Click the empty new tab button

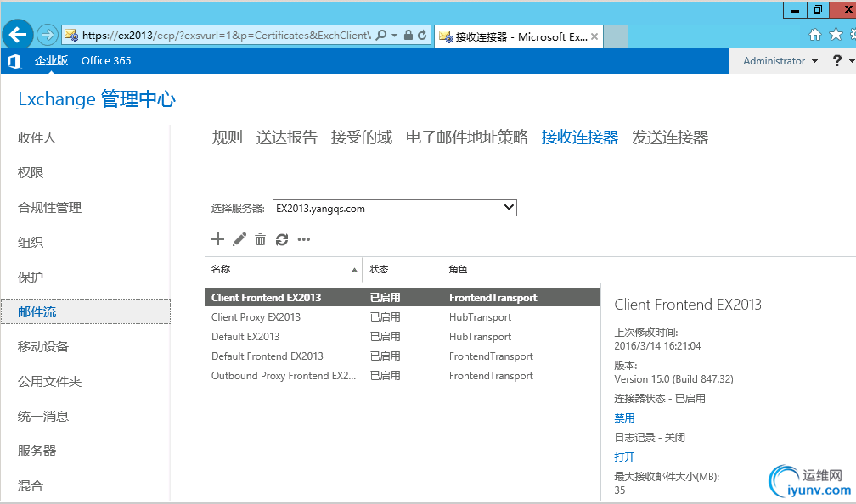(x=615, y=36)
